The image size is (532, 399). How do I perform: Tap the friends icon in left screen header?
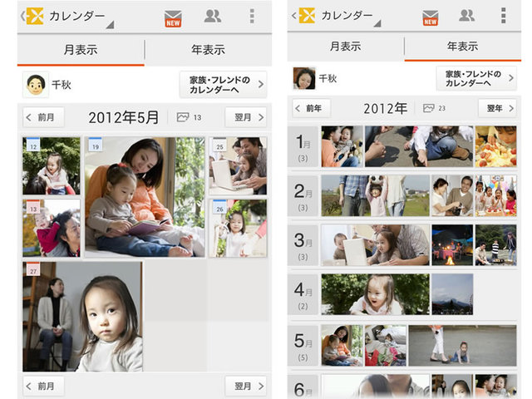click(x=213, y=16)
